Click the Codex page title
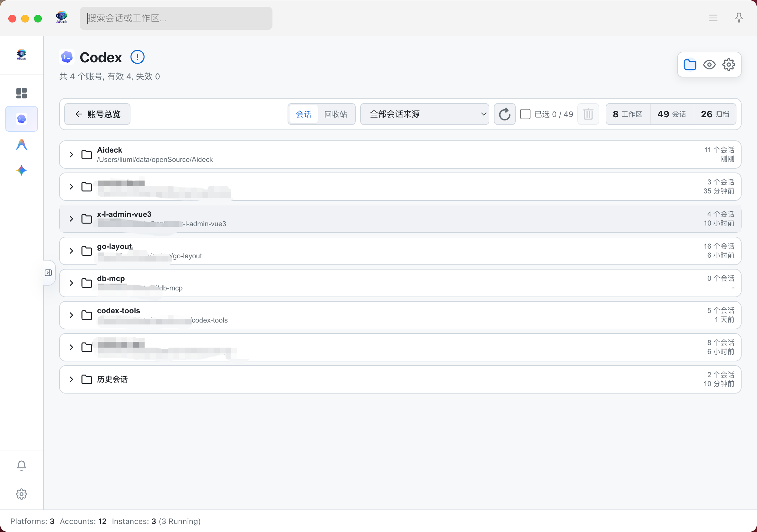The image size is (757, 532). click(x=101, y=58)
